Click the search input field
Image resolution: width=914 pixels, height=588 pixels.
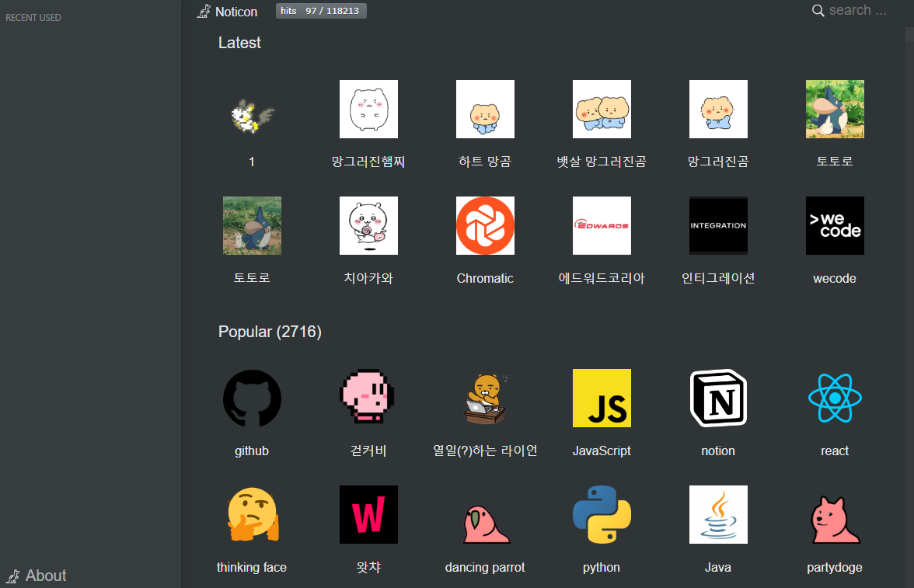pyautogui.click(x=859, y=10)
